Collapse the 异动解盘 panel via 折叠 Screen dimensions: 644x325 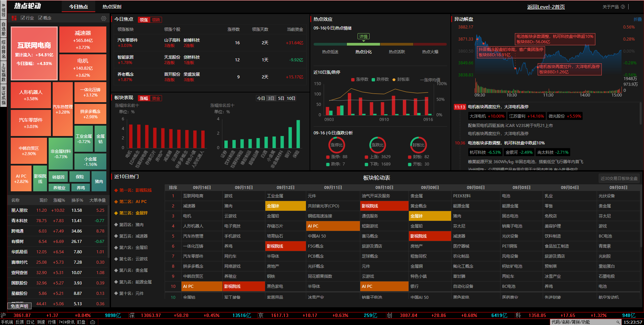(637, 19)
